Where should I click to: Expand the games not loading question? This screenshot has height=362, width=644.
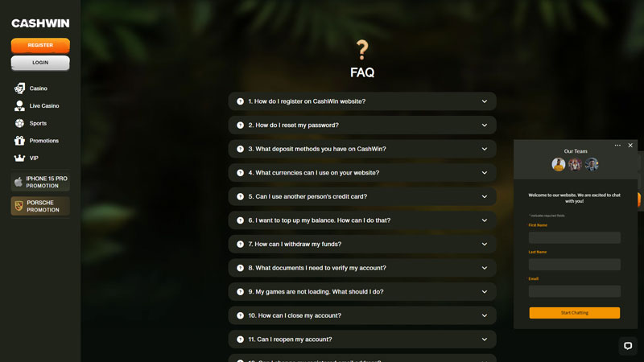pos(362,292)
